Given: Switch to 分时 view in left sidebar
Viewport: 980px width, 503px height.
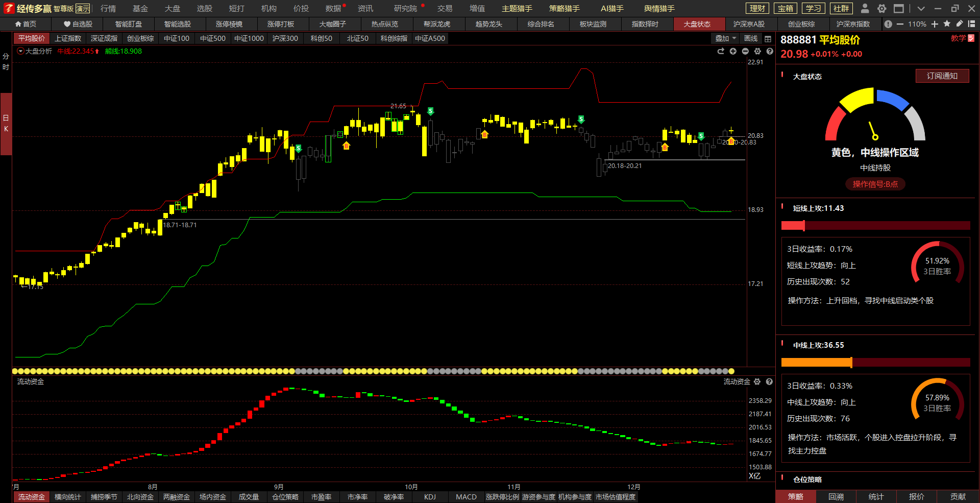Looking at the screenshot, I should click(6, 62).
